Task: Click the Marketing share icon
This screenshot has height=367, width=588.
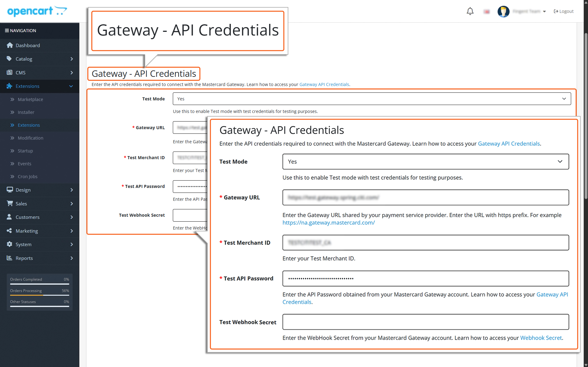Action: (10, 231)
